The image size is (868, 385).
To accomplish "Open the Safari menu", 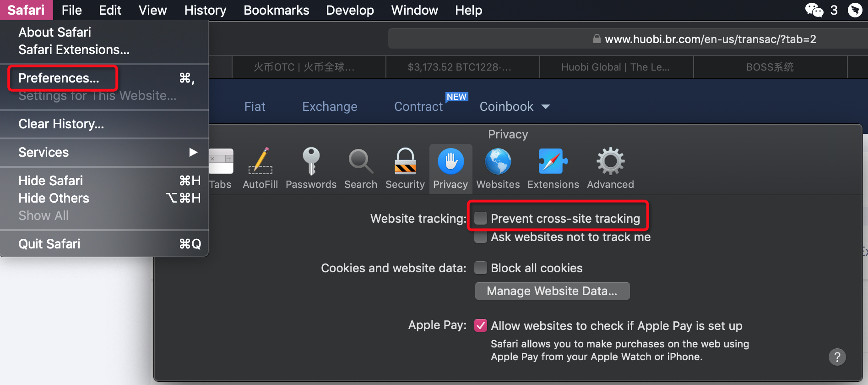I will click(x=26, y=10).
